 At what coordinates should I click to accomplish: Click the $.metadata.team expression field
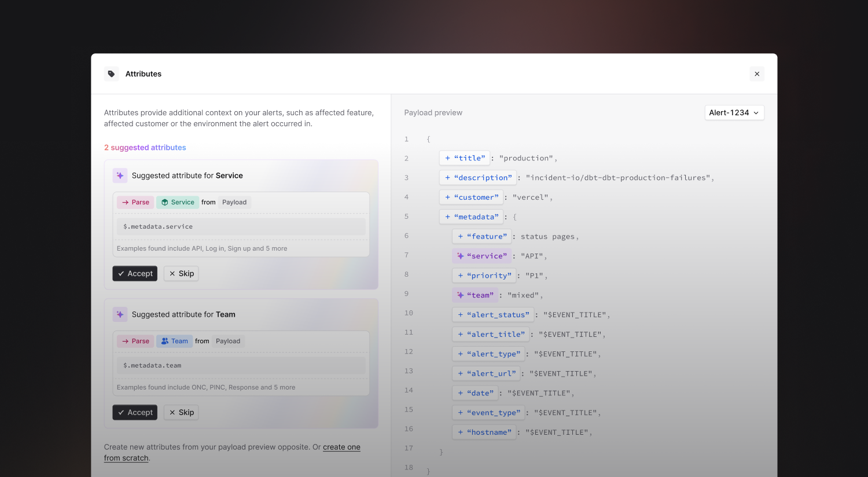coord(241,365)
